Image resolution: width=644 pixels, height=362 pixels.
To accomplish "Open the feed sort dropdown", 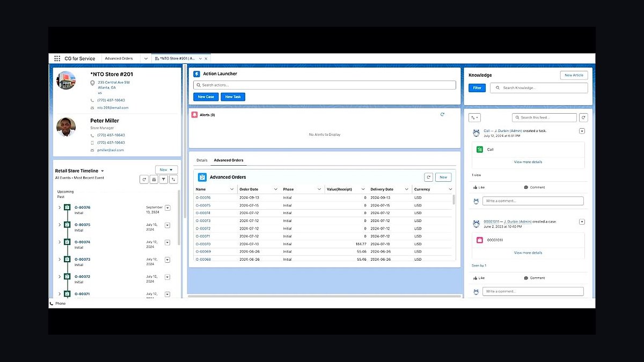I will pos(475,117).
